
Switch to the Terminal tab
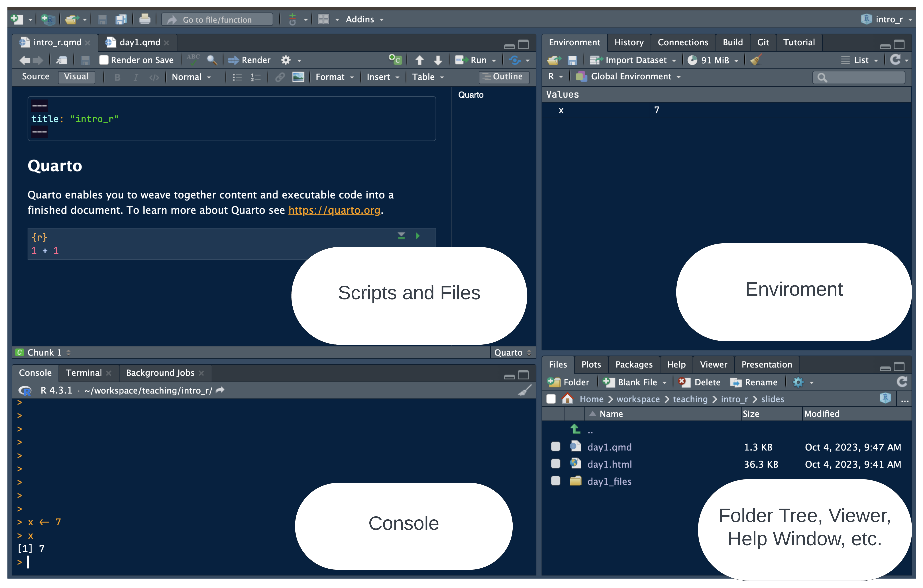tap(84, 373)
